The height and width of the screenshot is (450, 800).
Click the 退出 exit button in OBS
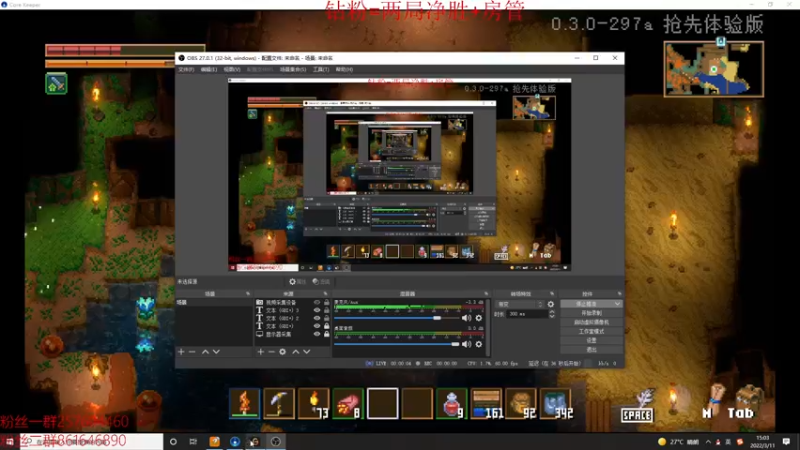coord(591,349)
